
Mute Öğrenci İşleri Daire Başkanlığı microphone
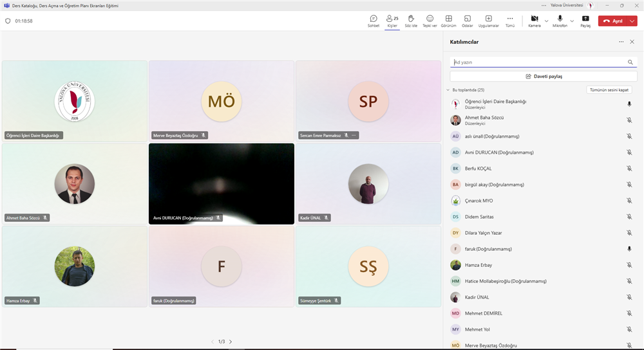tap(629, 104)
